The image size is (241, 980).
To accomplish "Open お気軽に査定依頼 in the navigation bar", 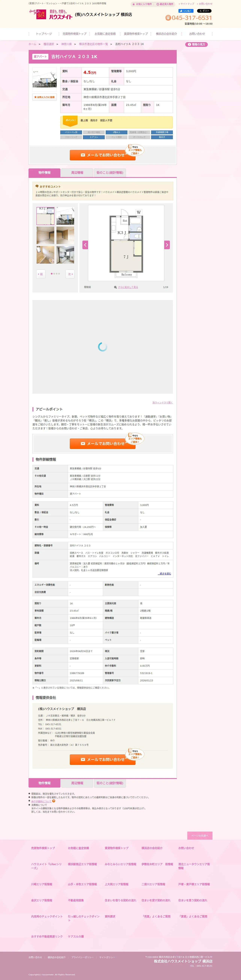I will click(x=105, y=34).
